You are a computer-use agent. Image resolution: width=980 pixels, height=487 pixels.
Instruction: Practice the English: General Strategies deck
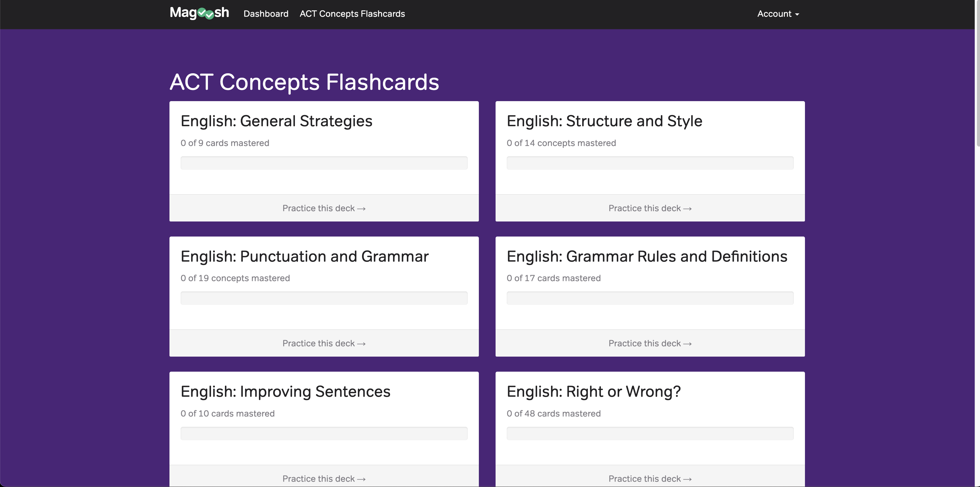point(324,208)
